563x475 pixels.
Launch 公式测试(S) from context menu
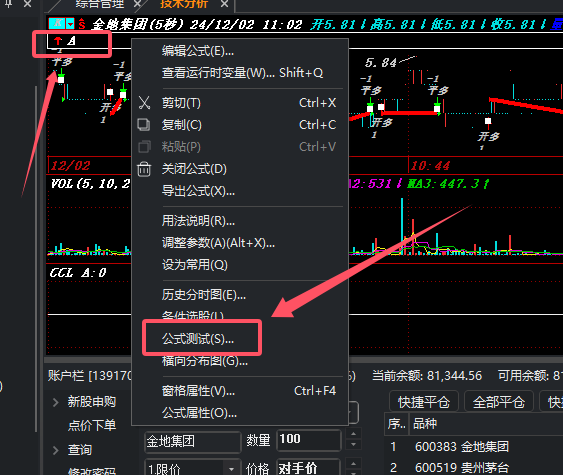point(198,339)
